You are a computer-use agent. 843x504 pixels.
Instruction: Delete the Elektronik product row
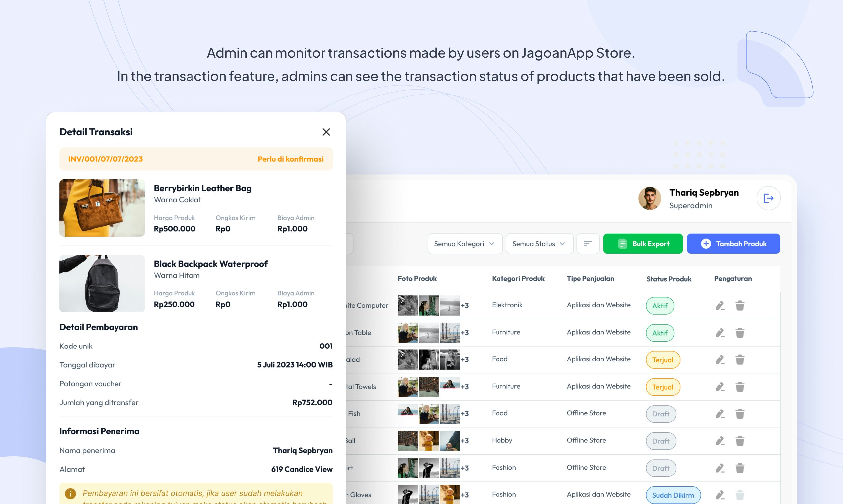(740, 306)
